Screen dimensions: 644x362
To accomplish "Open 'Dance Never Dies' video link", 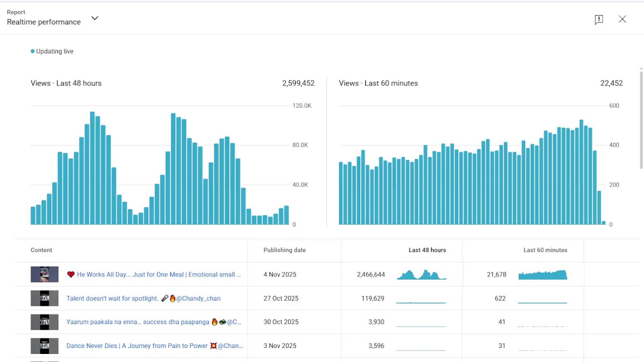I will click(154, 345).
